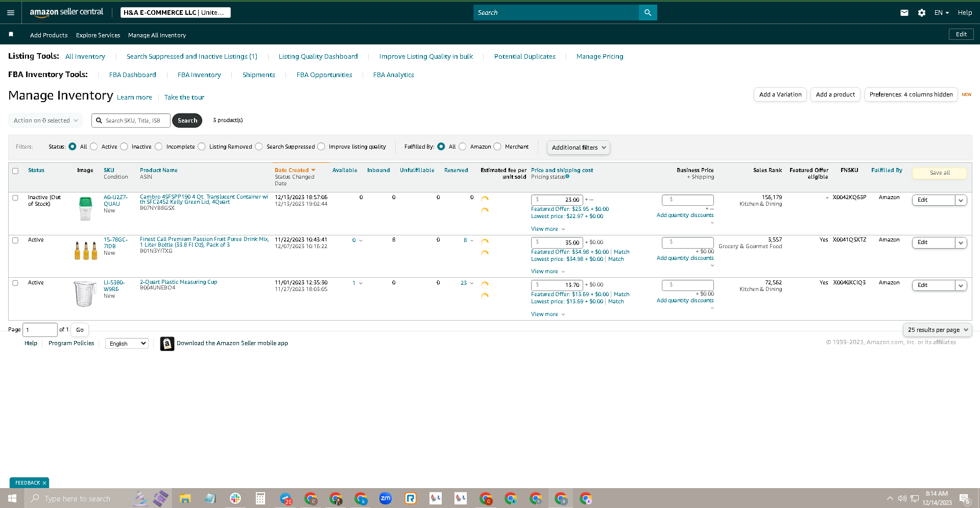Open the hamburger navigation menu

pyautogui.click(x=11, y=13)
